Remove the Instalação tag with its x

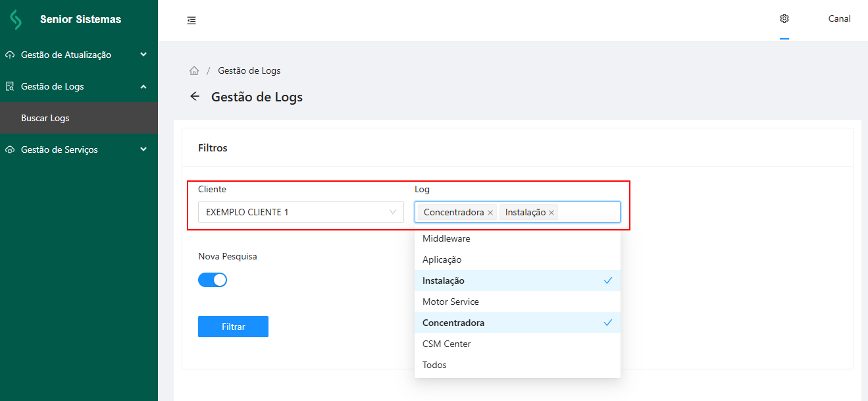tap(551, 213)
